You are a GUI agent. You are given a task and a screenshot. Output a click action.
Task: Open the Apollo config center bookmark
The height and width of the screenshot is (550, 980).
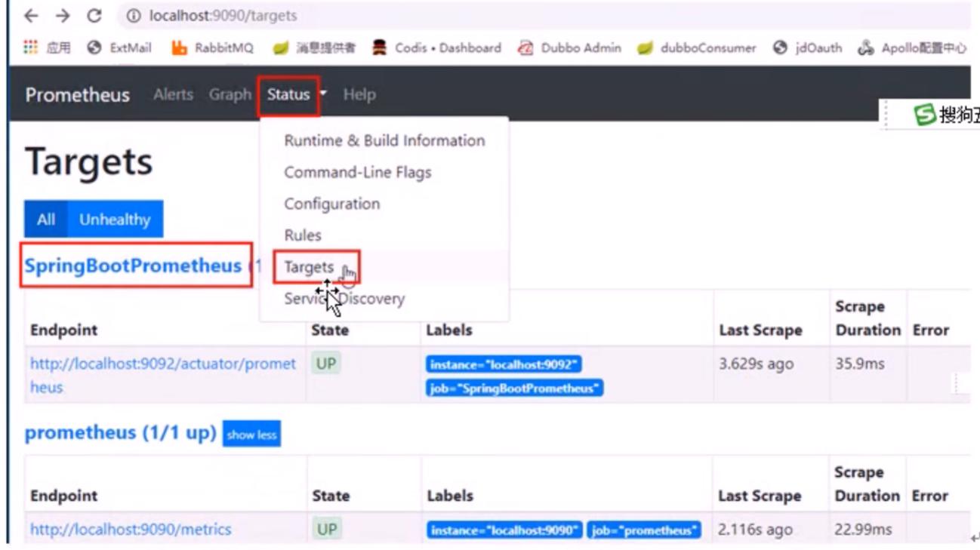(912, 48)
